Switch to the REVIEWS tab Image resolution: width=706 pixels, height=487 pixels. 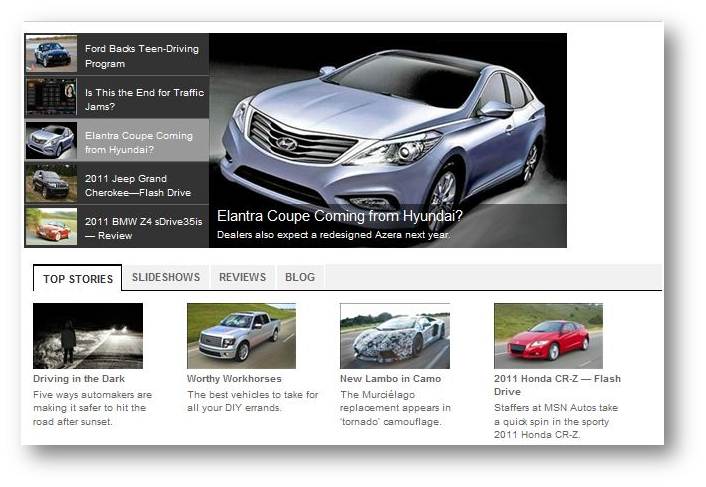tap(242, 277)
